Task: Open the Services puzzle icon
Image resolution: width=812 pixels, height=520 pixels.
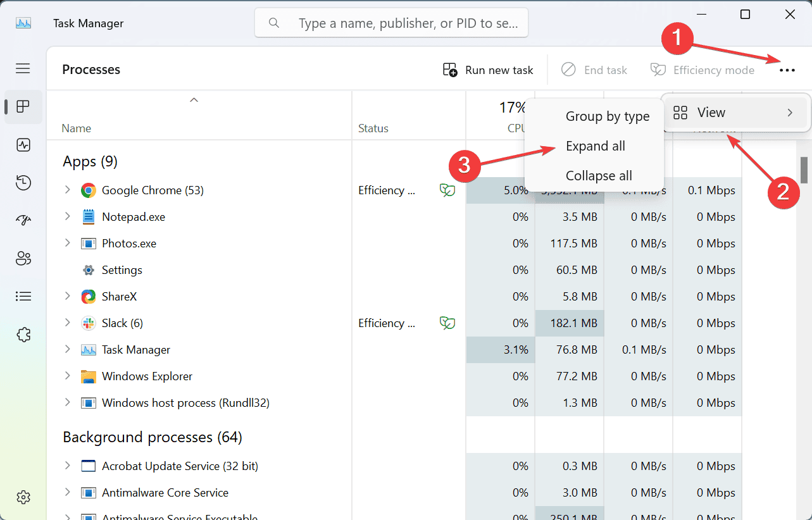Action: tap(23, 335)
